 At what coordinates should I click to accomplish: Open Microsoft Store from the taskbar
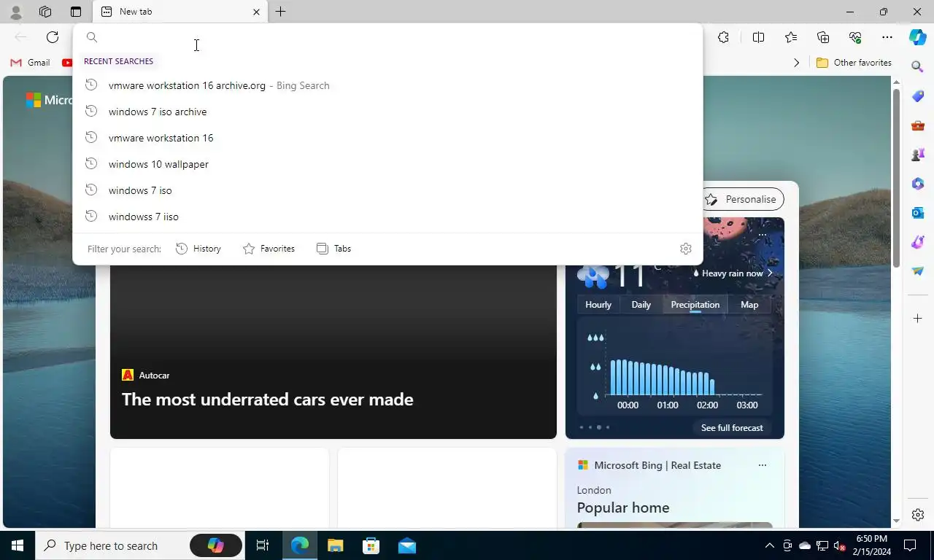(x=371, y=545)
